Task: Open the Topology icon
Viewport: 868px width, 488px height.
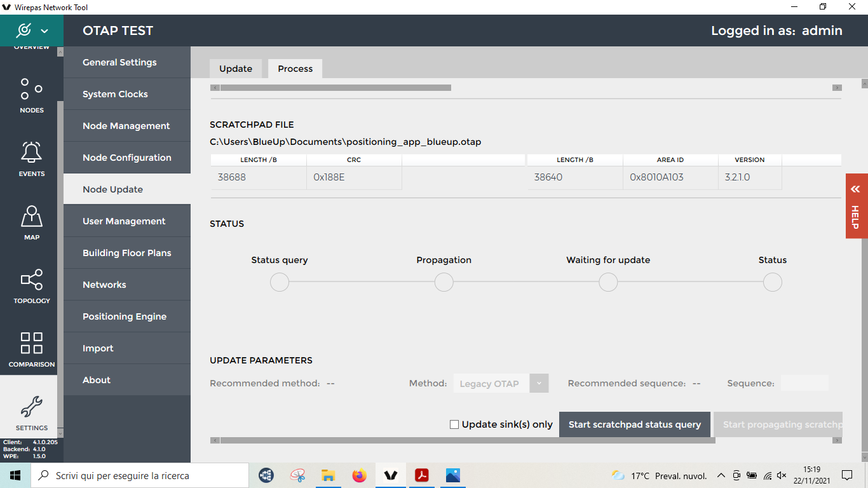Action: [31, 280]
